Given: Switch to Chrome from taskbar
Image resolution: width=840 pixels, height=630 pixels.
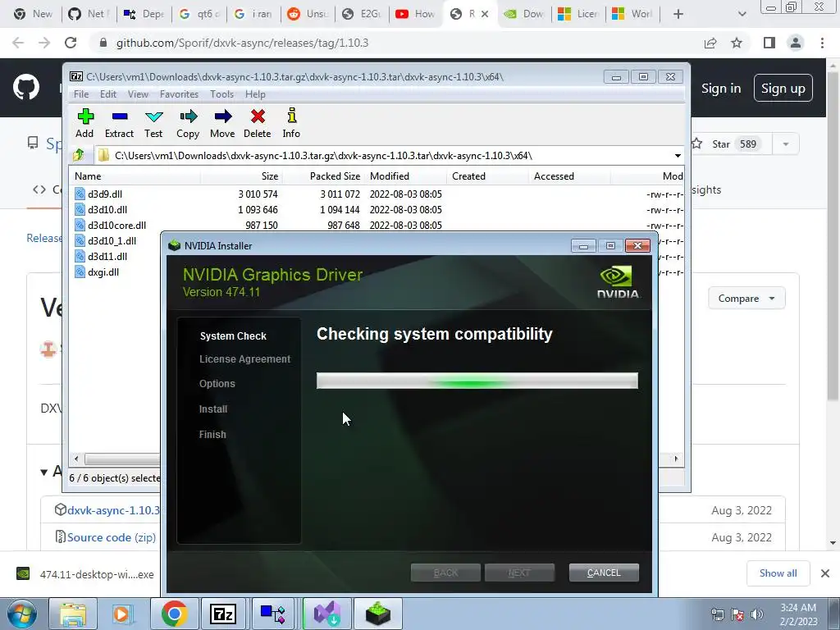Looking at the screenshot, I should [x=174, y=614].
